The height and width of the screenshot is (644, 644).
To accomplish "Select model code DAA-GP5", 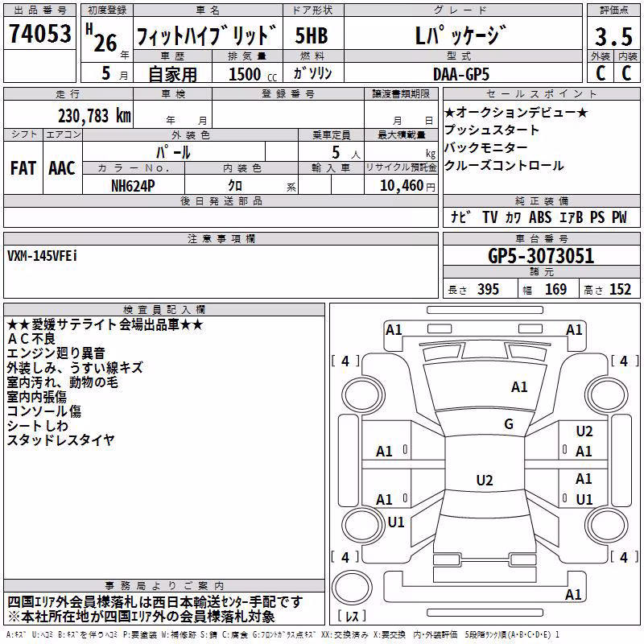I will tap(461, 74).
